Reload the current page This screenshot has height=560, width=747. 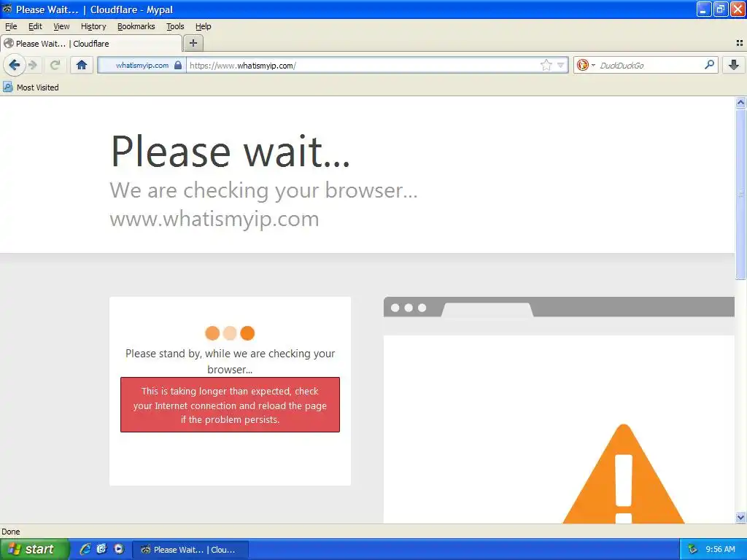point(55,65)
